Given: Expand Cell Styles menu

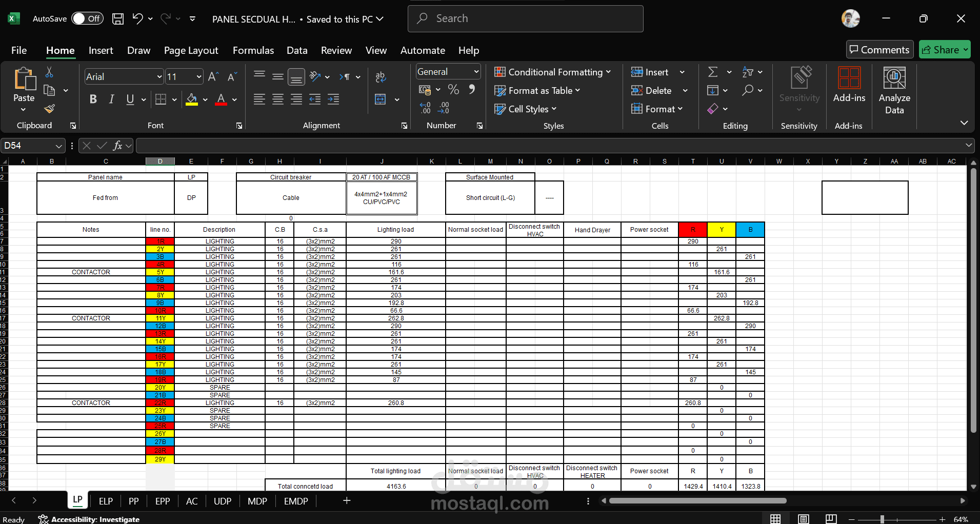Looking at the screenshot, I should coord(525,109).
